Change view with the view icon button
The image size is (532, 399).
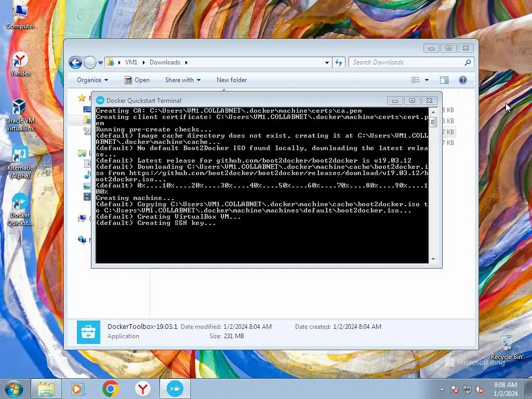(x=415, y=79)
